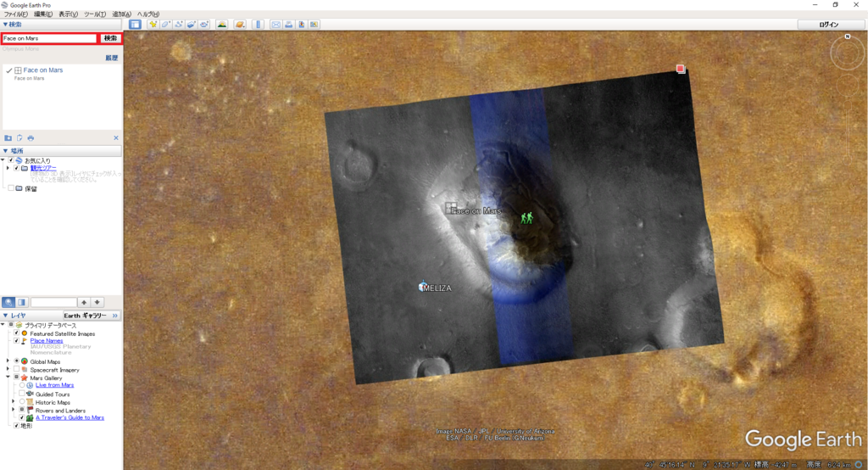Uncheck the Place Names layer checkbox
Viewport: 868px width, 470px height.
tap(16, 341)
